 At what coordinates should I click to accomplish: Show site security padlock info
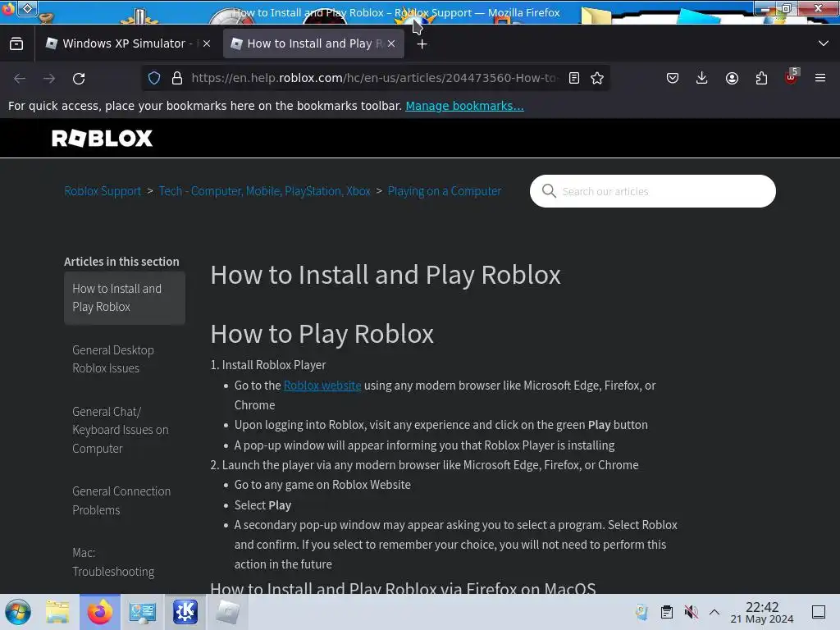click(177, 78)
